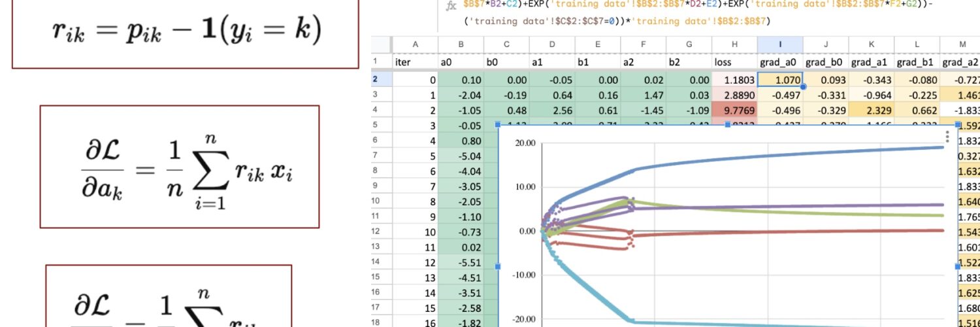Click the chart's top-middle resize handle
Screen dimensions: 980x327
tap(728, 124)
